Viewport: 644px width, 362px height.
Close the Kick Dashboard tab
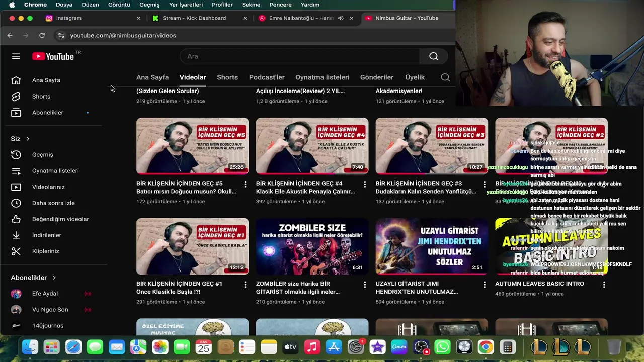[245, 18]
